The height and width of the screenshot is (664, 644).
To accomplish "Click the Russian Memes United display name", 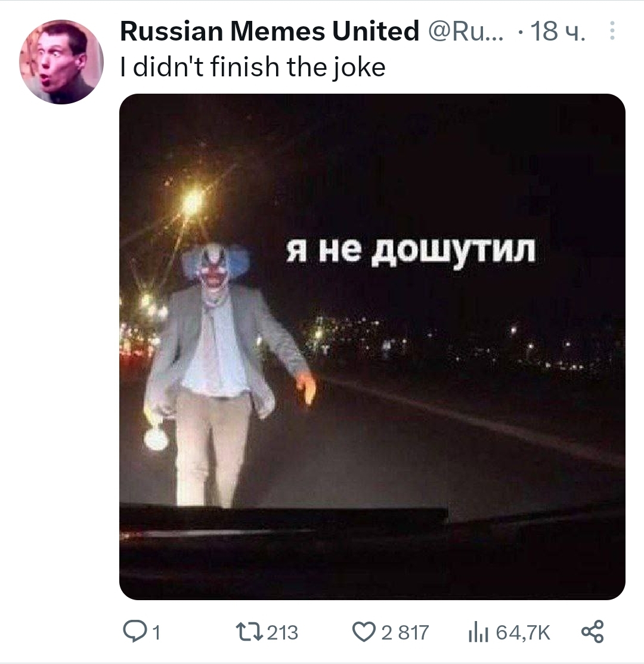I will click(x=270, y=32).
